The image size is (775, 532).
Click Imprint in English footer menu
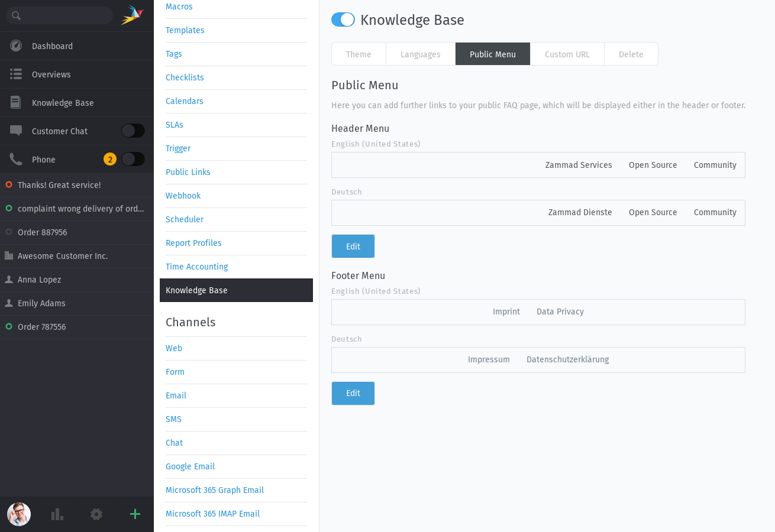(x=506, y=312)
